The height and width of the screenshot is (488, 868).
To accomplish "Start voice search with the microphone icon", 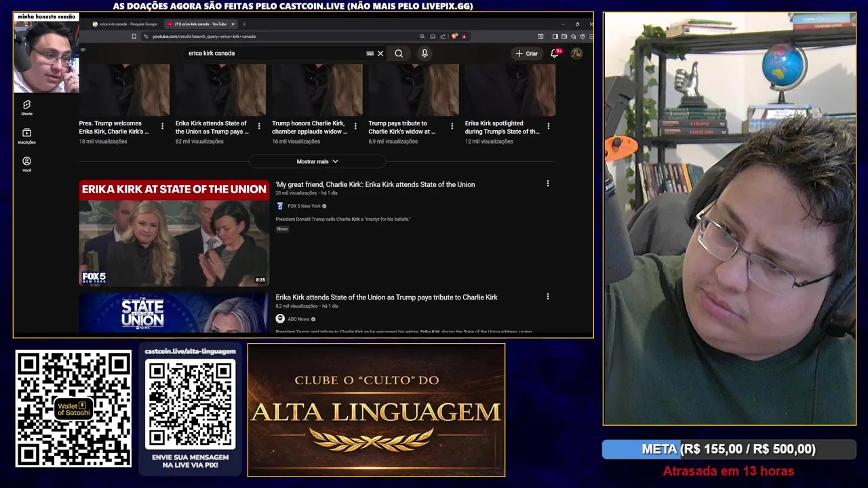I will point(425,53).
